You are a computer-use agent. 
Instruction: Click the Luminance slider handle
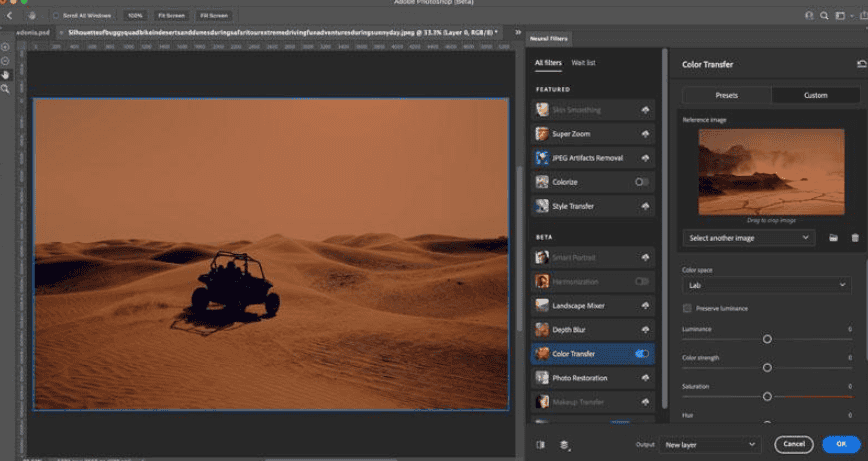(x=767, y=339)
